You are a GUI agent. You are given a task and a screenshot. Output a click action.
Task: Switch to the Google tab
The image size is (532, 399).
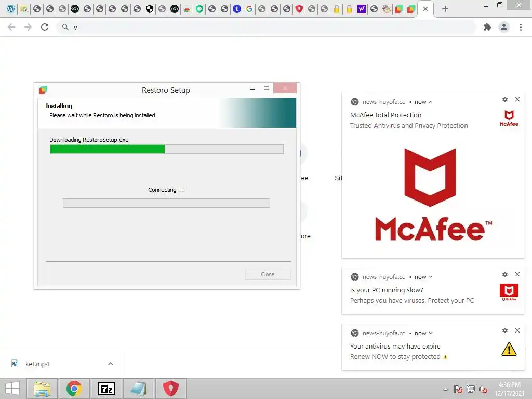pos(249,9)
